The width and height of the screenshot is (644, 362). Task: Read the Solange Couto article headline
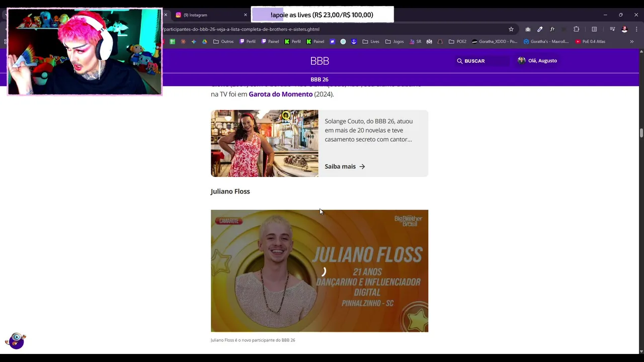369,130
